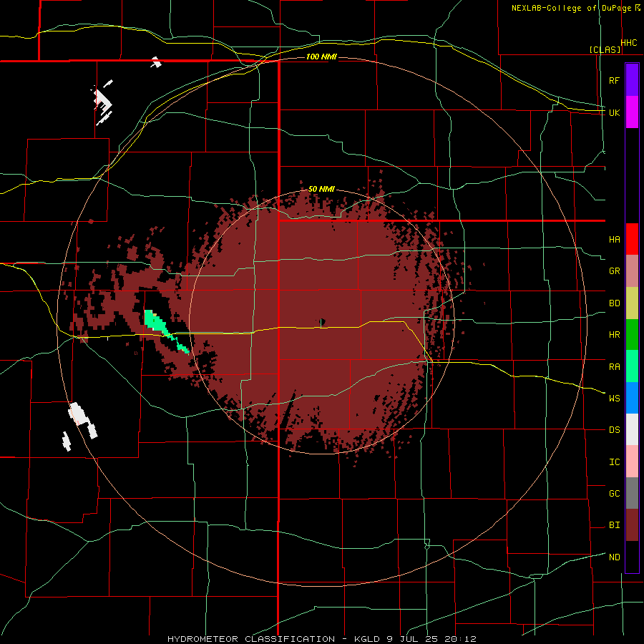Click the WS legend label
This screenshot has height=644, width=644.
coord(615,398)
